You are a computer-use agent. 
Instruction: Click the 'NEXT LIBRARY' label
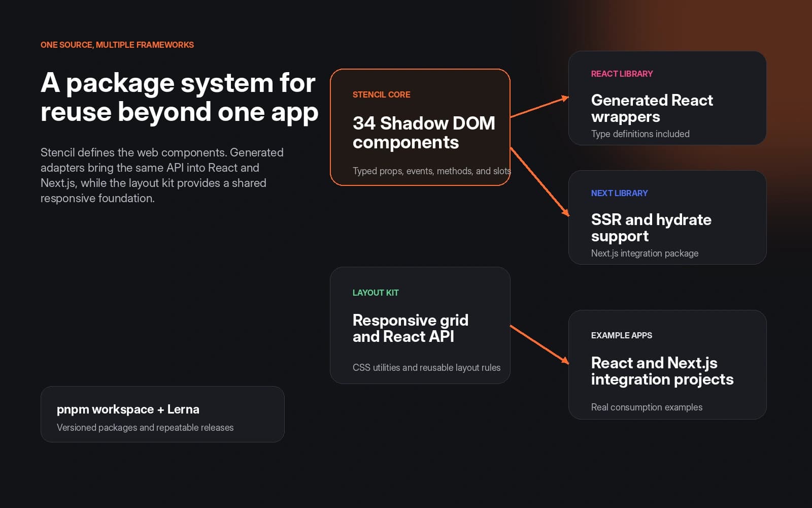[x=619, y=193]
